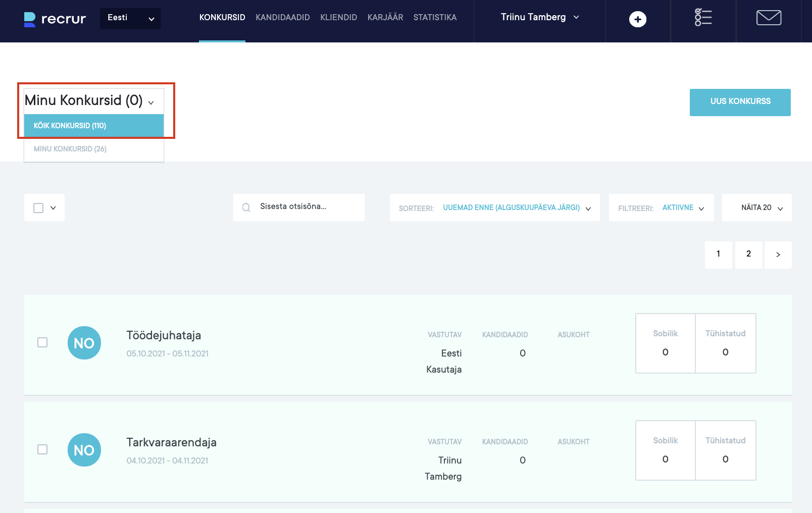Go to page 2 of results
Screen dimensions: 812x513
pos(748,254)
